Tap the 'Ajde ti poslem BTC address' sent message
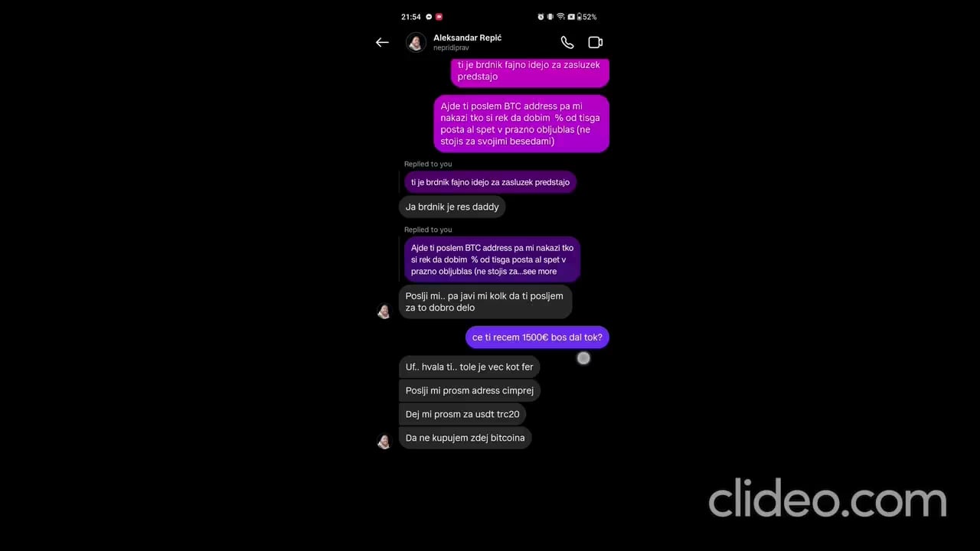Viewport: 980px width, 551px height. click(521, 124)
